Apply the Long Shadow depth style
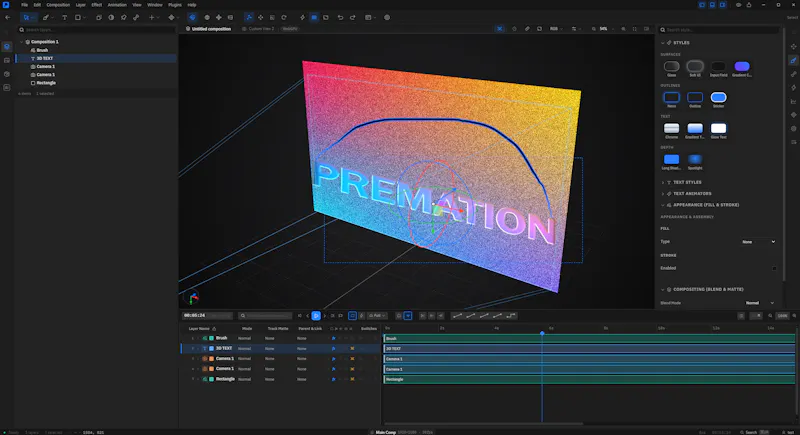Screen dimensions: 800x435 671,160
